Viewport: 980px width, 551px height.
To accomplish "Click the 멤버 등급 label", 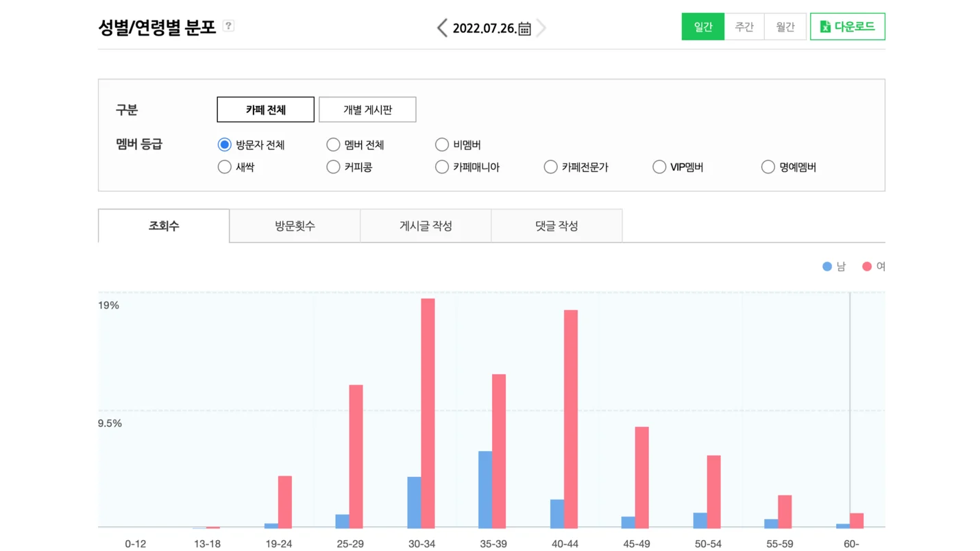I will point(139,145).
